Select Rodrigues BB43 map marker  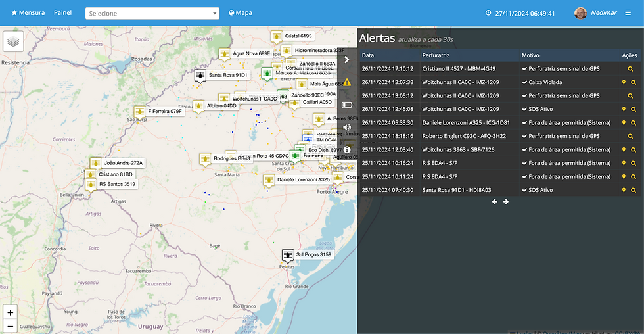coord(205,159)
